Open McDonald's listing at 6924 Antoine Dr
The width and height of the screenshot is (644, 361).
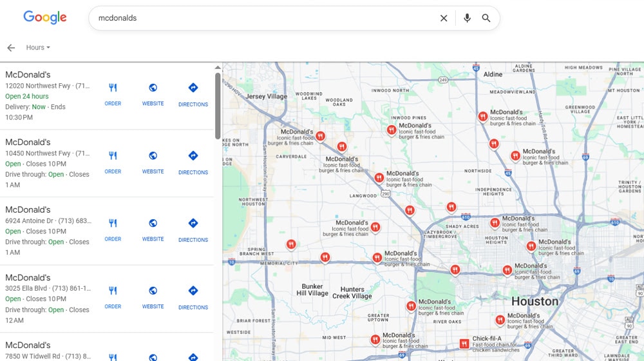(x=28, y=210)
